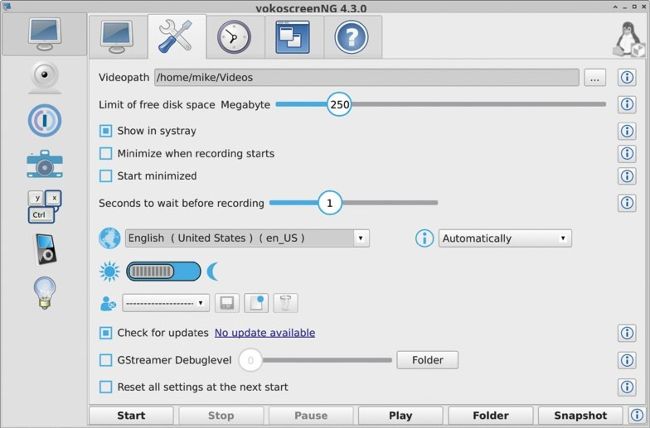This screenshot has height=428, width=650.
Task: Uncheck Check for updates
Action: coord(106,333)
